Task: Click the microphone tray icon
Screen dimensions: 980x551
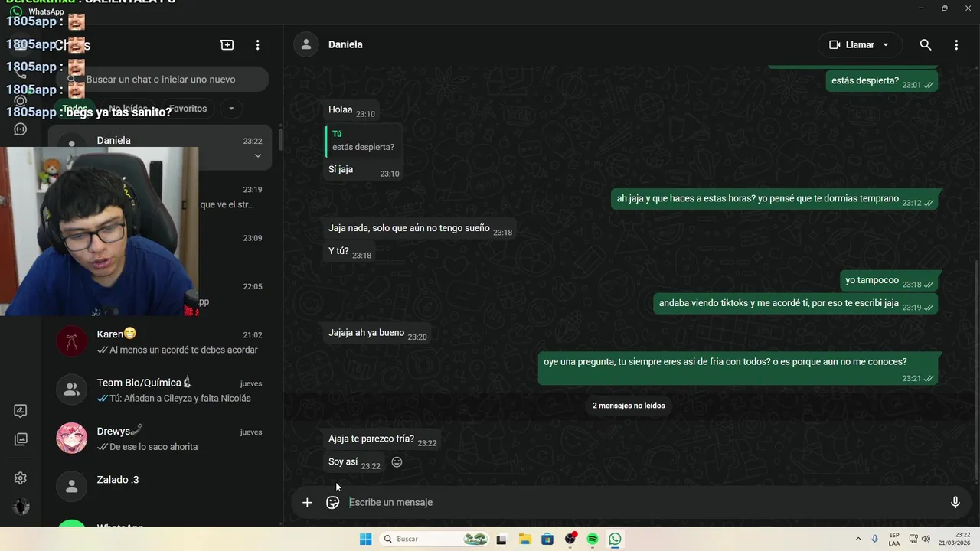Action: click(x=875, y=540)
